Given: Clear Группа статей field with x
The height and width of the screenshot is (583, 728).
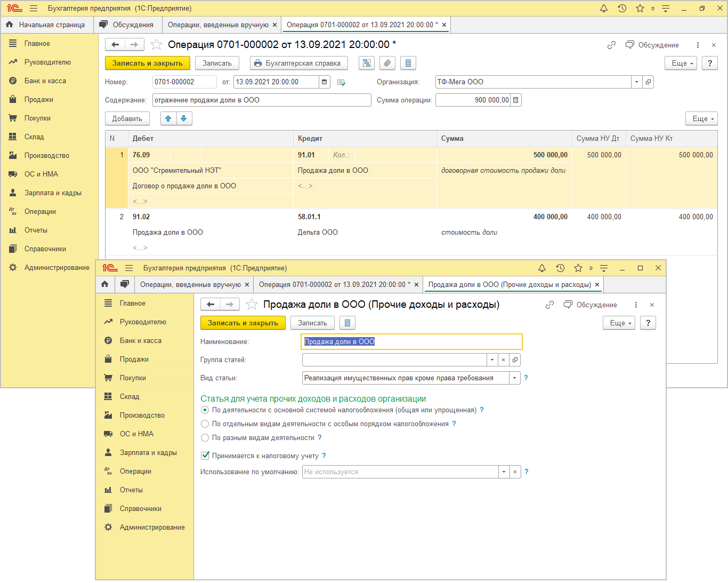Looking at the screenshot, I should [503, 360].
